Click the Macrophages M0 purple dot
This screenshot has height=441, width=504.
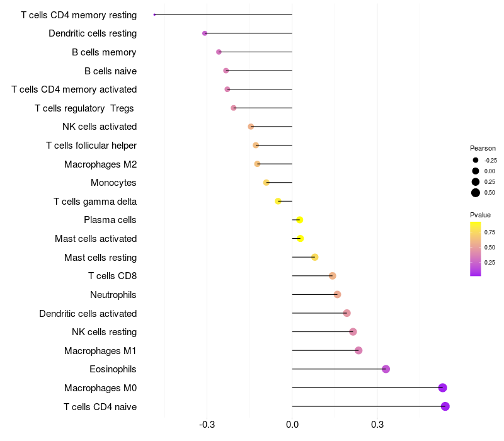(443, 387)
